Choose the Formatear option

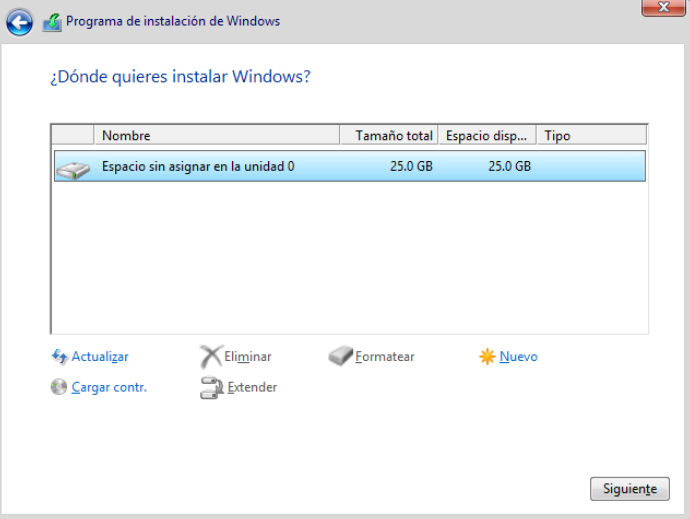pyautogui.click(x=385, y=357)
